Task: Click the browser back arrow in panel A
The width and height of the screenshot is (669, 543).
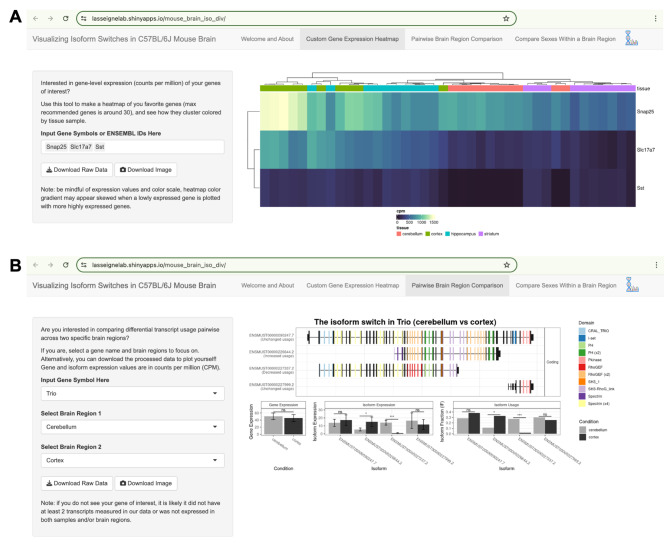Action: click(x=35, y=18)
